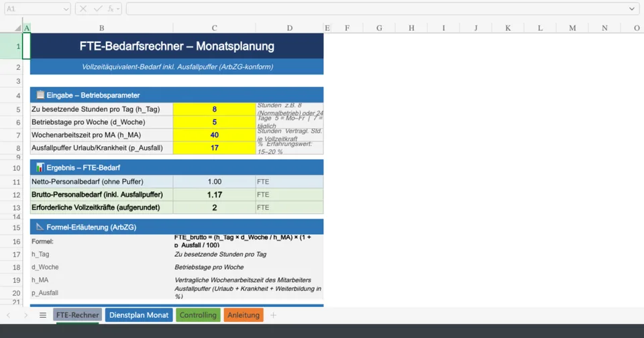Select the p_Ausfall label in row 20
644x338 pixels.
coord(101,293)
